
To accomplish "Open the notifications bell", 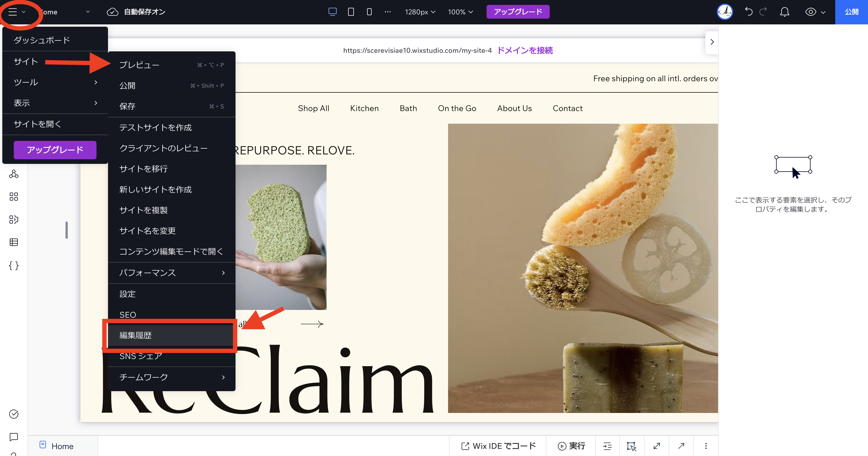I will tap(784, 12).
